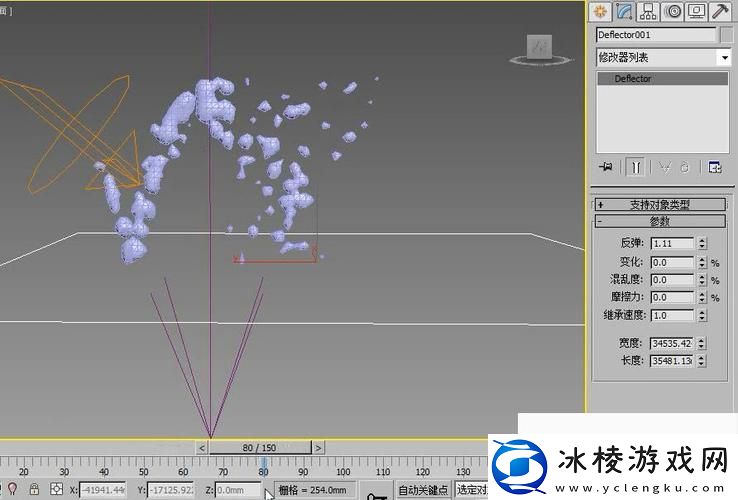Screen dimensions: 738x500
Task: Open the 选定对 key filter dropdown
Action: (472, 490)
